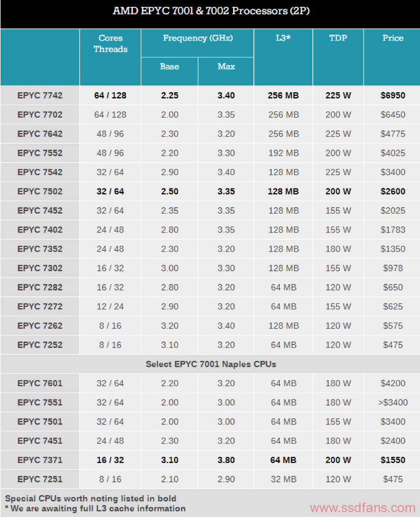Click the Price column header

tap(393, 38)
